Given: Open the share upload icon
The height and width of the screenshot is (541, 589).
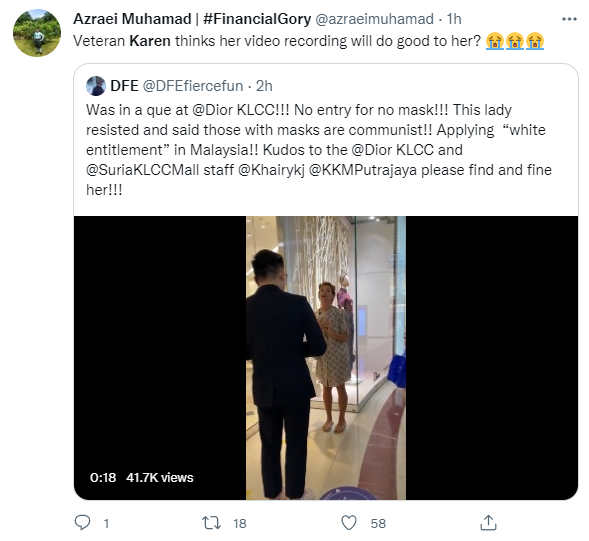Looking at the screenshot, I should point(488,523).
